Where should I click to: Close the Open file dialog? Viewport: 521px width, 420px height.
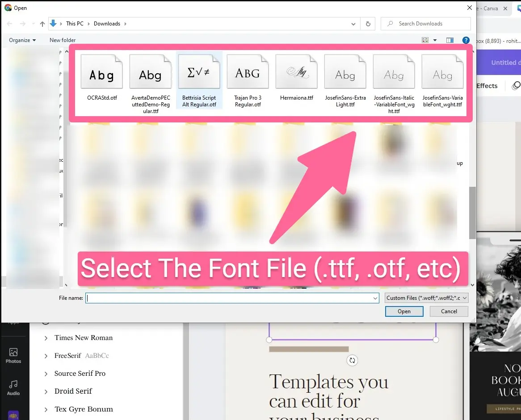point(470,8)
